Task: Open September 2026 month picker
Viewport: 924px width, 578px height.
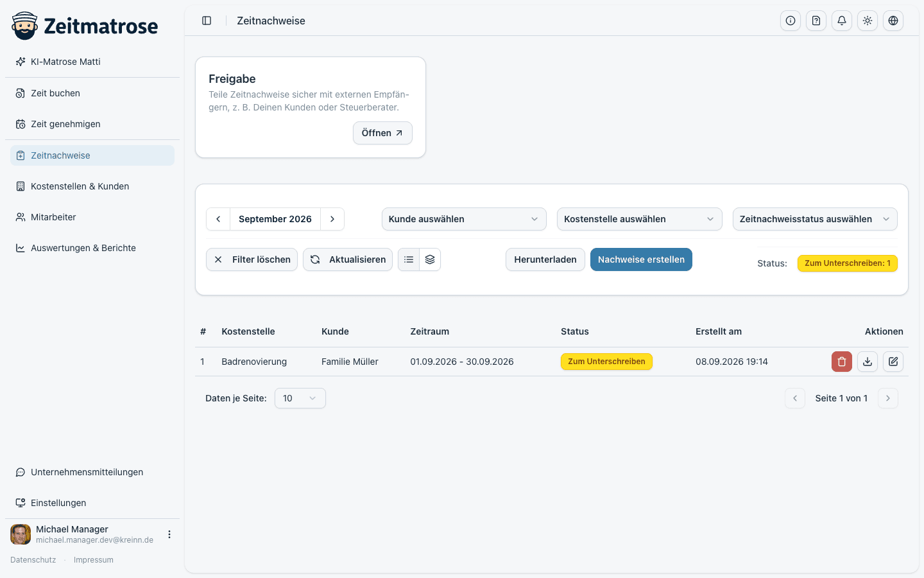Action: [x=275, y=219]
